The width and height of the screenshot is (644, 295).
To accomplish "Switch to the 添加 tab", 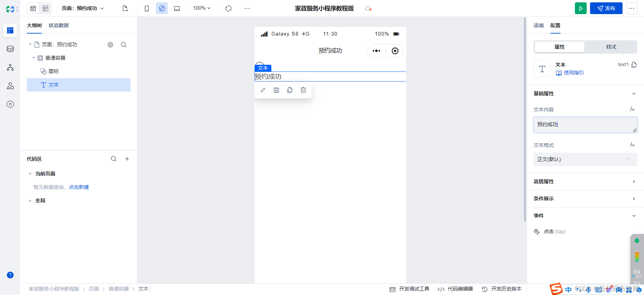I will [539, 26].
